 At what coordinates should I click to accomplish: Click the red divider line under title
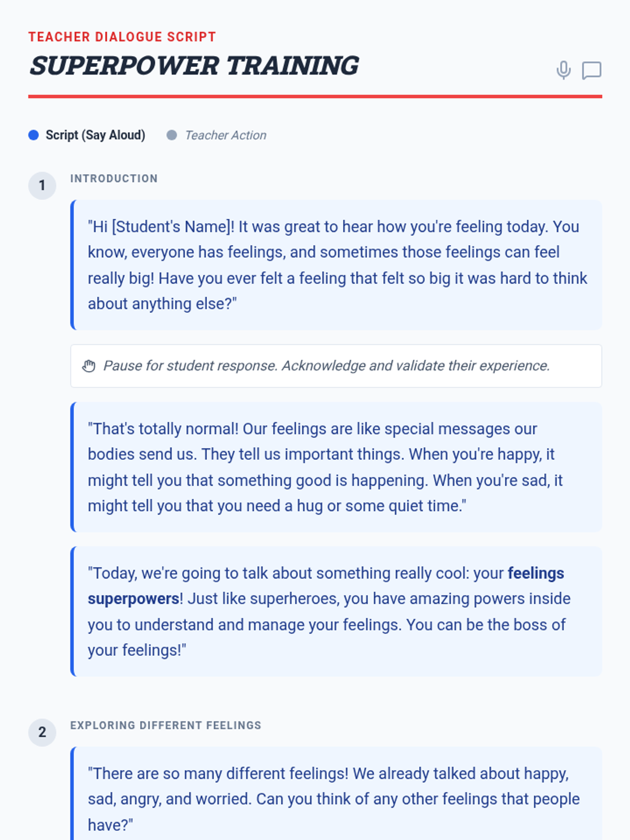click(x=315, y=97)
